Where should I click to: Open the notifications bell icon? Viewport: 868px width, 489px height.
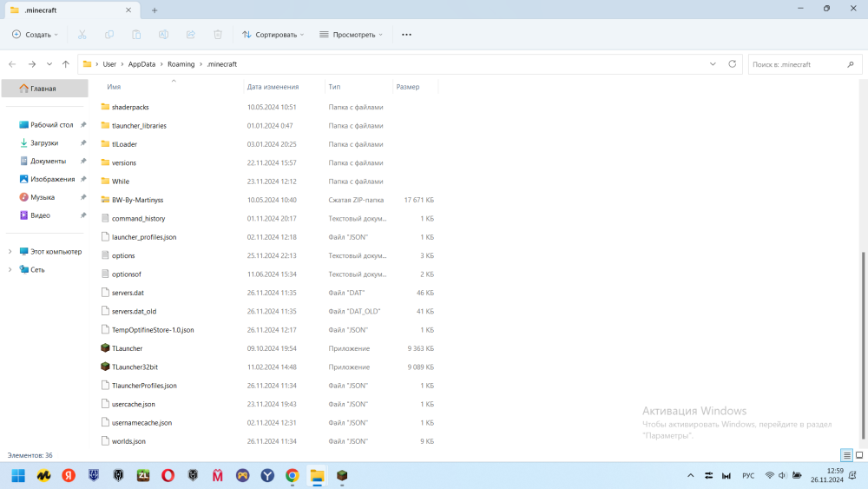[852, 475]
